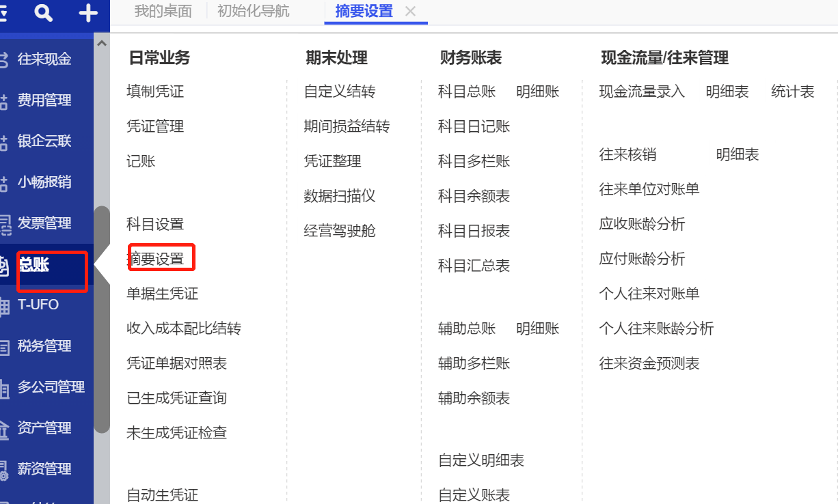Switch to the 我的桌面 tab
The image size is (838, 504).
click(163, 11)
